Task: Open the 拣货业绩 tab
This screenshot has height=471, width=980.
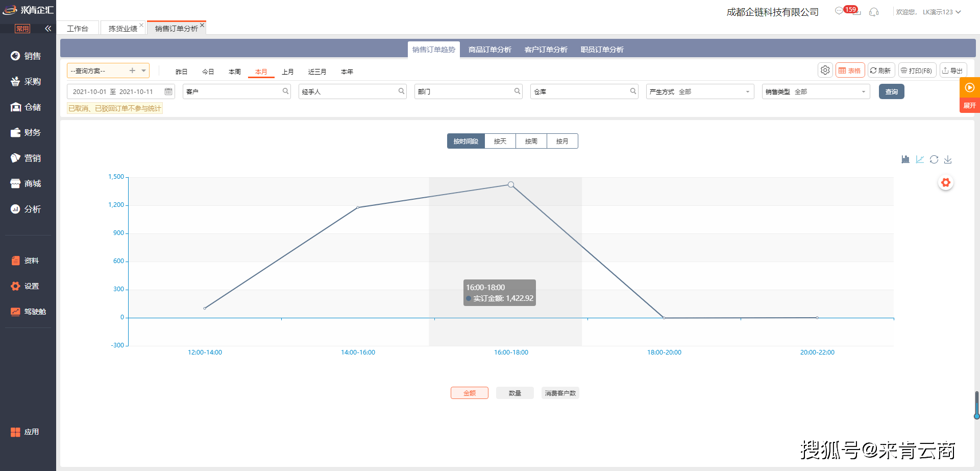Action: 122,28
